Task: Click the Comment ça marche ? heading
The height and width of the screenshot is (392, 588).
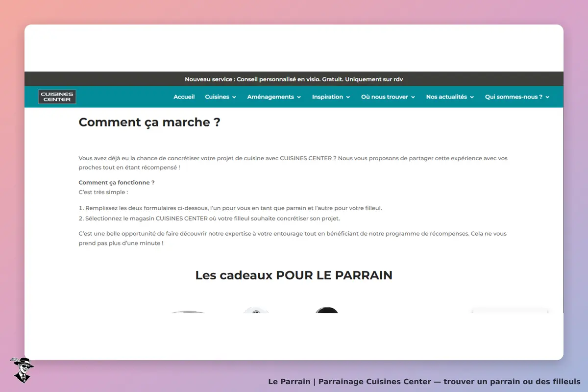Action: click(x=149, y=122)
